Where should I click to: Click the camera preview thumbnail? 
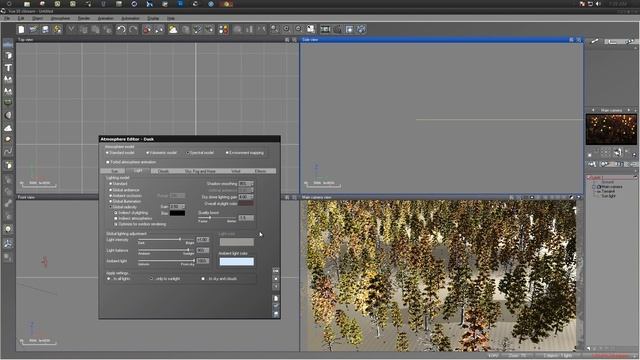(x=611, y=129)
